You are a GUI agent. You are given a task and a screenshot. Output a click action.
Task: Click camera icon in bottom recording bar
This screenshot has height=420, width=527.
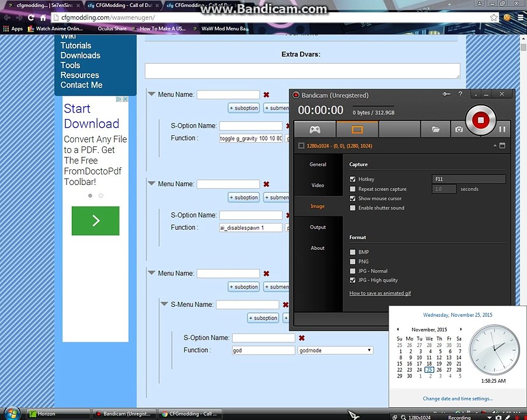[499, 417]
